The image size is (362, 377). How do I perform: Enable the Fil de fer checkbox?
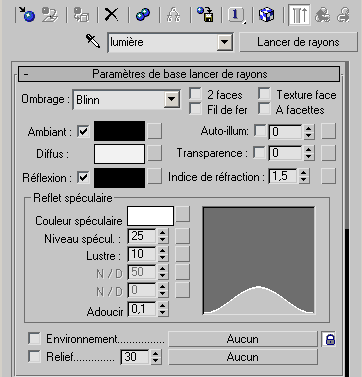(x=195, y=109)
